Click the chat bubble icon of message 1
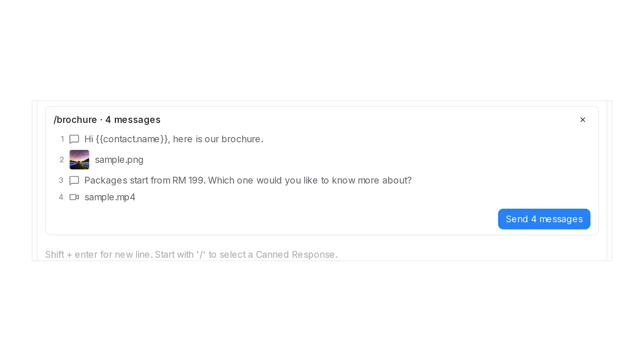Viewport: 644px width, 362px height. (74, 139)
